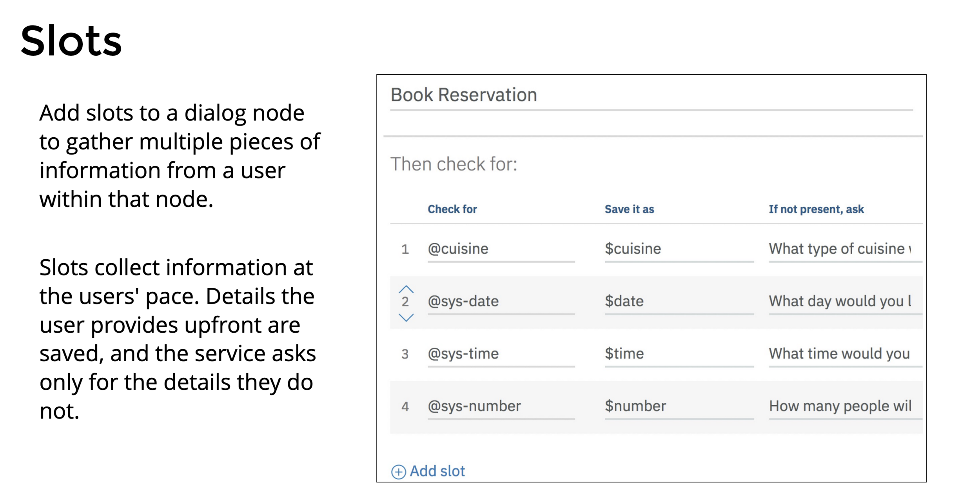Select the $number save-as field
This screenshot has width=980, height=497.
pos(635,406)
